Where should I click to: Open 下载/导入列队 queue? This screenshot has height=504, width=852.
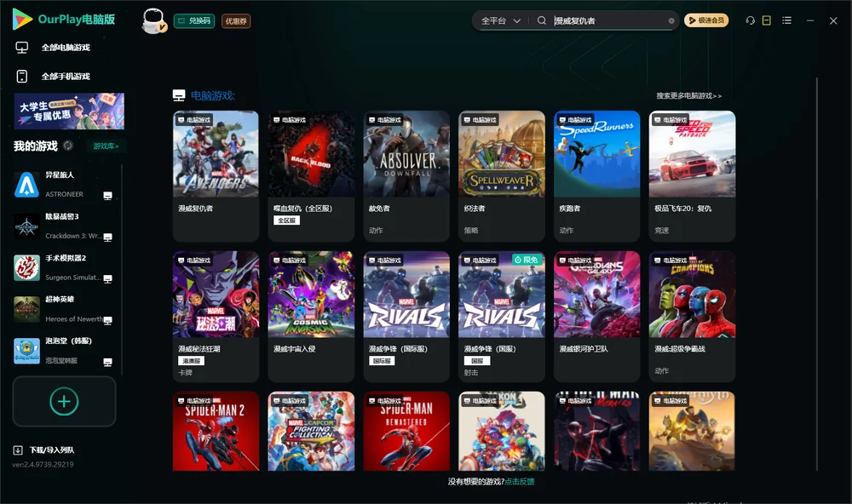click(52, 450)
